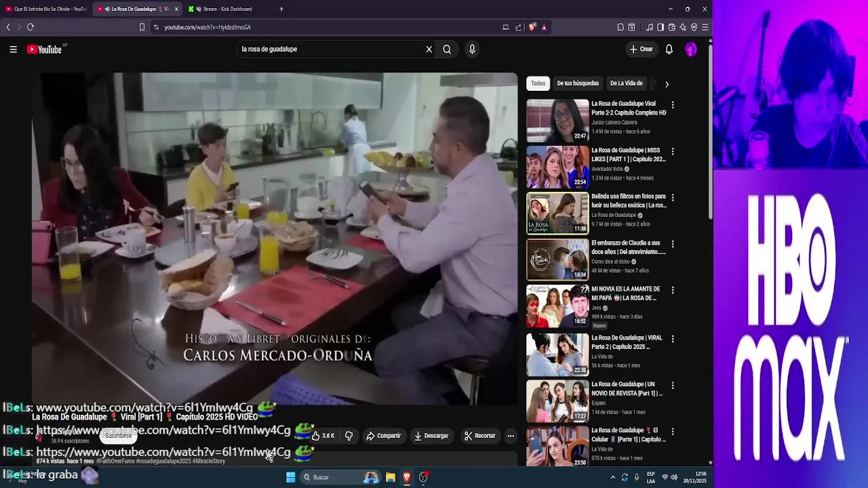Screen dimensions: 868x488
Task: Open the Windows Start menu
Action: 290,477
